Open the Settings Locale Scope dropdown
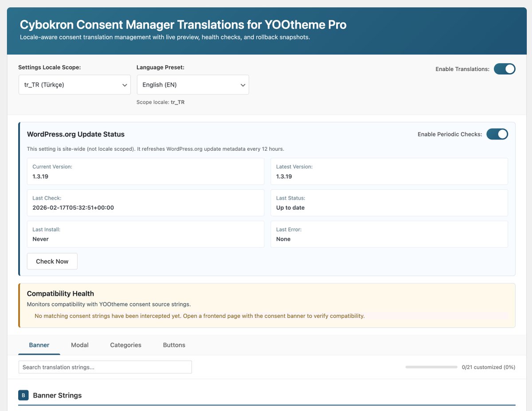The width and height of the screenshot is (532, 411). tap(74, 85)
